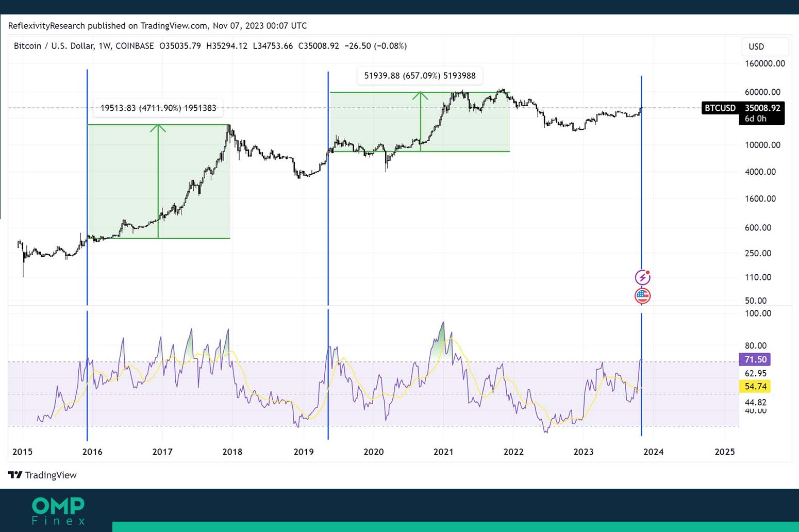Click the 600.00 price axis label
799x532 pixels.
[758, 227]
